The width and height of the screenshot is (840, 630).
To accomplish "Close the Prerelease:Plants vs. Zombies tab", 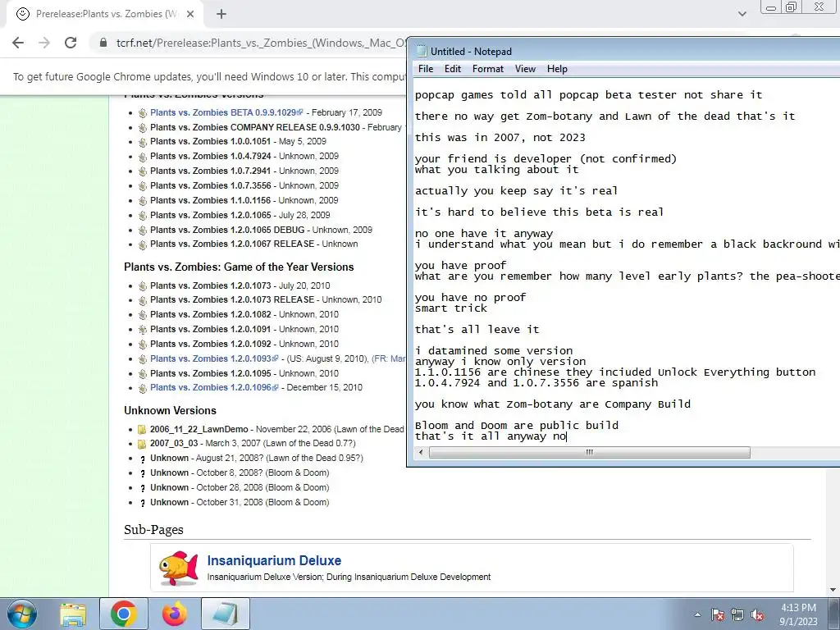I will click(190, 14).
